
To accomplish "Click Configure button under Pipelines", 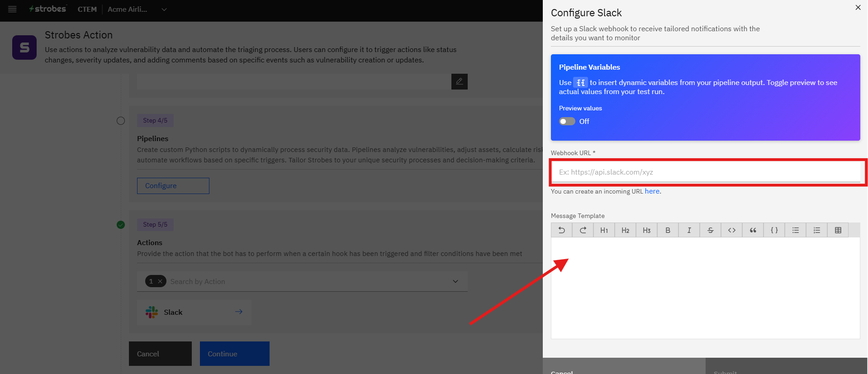I will pyautogui.click(x=173, y=186).
